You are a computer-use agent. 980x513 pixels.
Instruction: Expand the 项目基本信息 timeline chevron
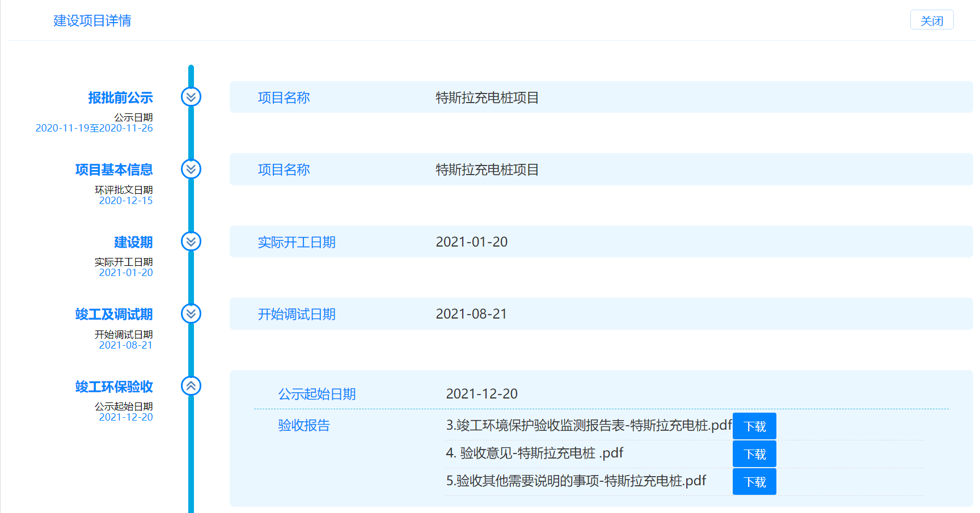tap(191, 169)
